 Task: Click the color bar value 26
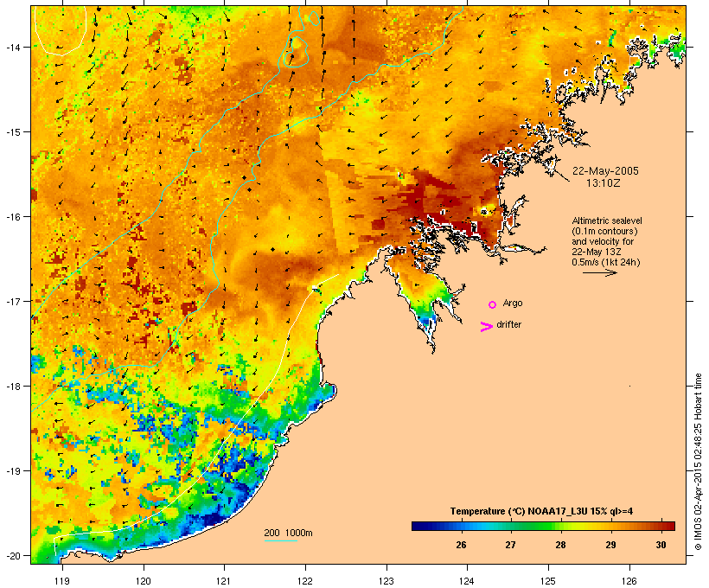(461, 545)
